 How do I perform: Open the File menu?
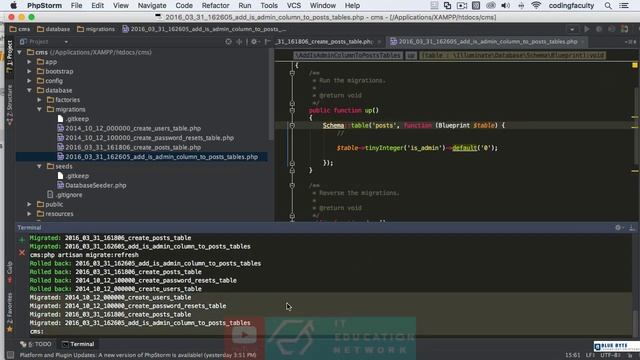[x=76, y=6]
